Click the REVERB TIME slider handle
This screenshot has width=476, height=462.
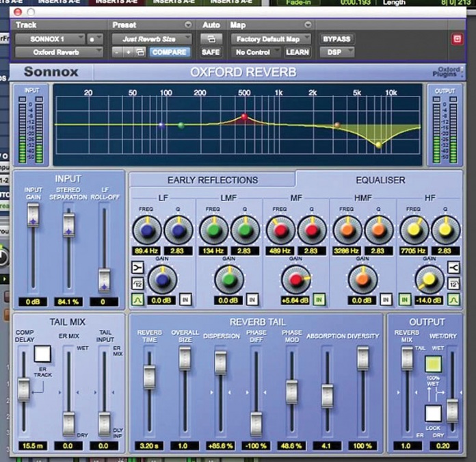coord(149,377)
